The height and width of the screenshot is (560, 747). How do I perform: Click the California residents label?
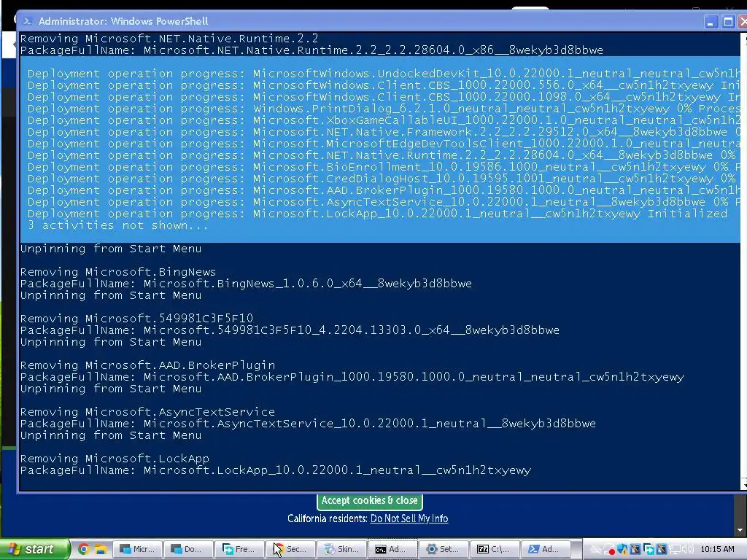[328, 518]
